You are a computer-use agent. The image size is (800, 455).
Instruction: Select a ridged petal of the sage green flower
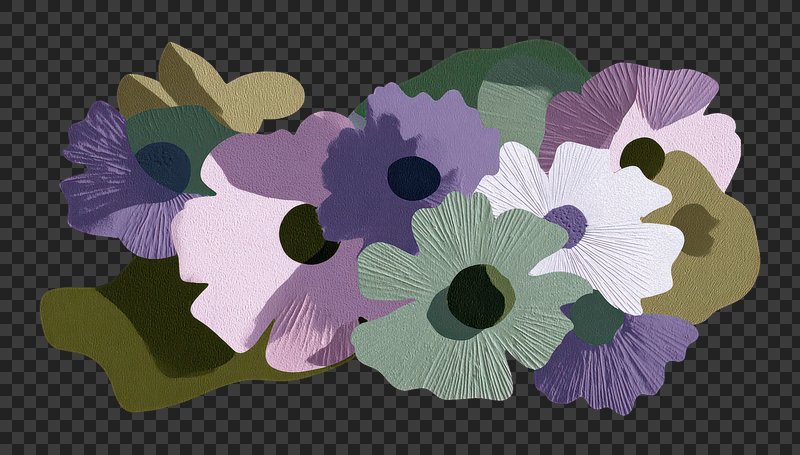pos(400,330)
